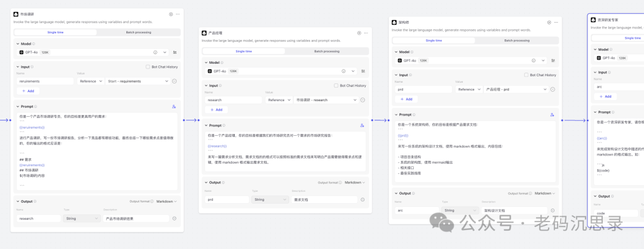Click the GPT-4o model info icon in 架构师
The width and height of the screenshot is (644, 249).
(534, 60)
